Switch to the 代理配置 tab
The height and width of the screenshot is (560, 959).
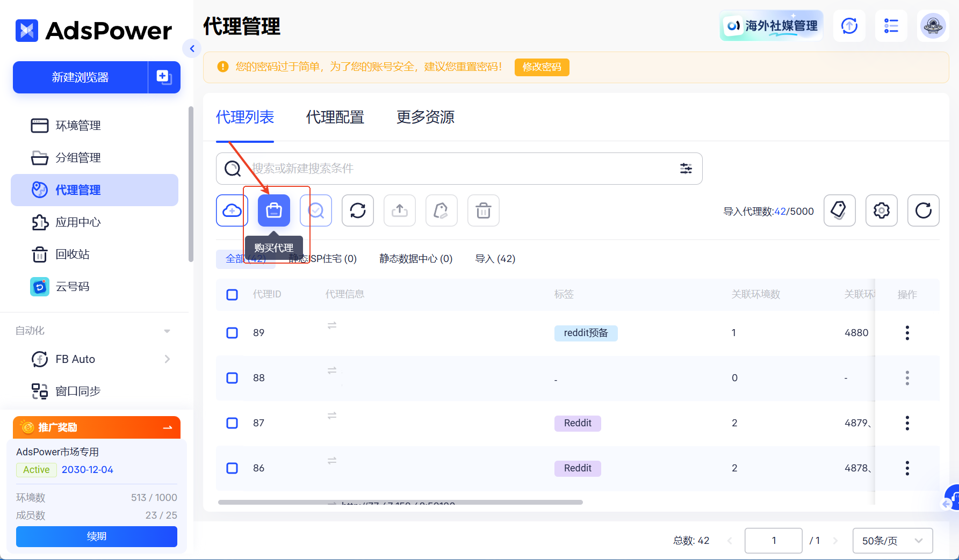335,117
